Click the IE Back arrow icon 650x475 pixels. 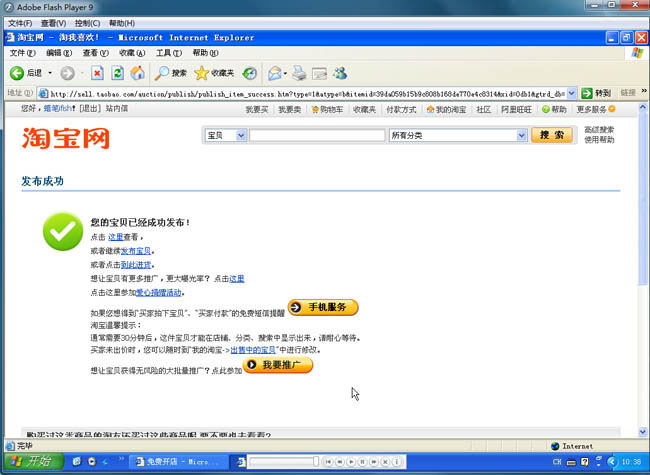[17, 73]
